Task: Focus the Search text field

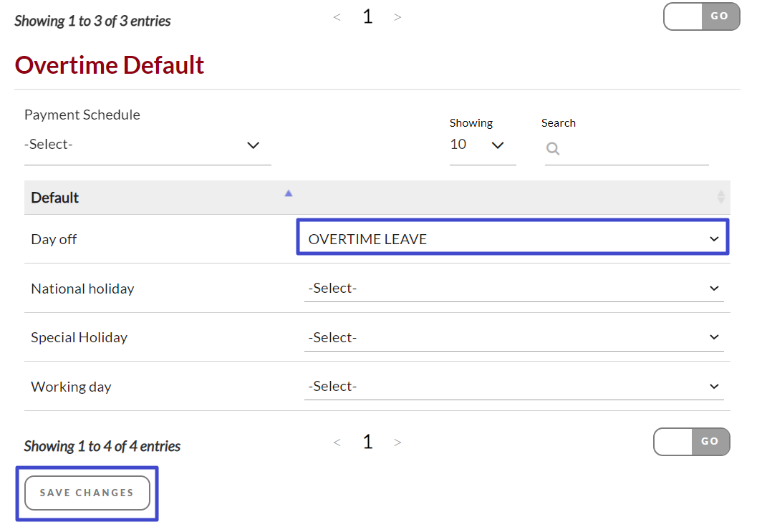Action: [634, 149]
